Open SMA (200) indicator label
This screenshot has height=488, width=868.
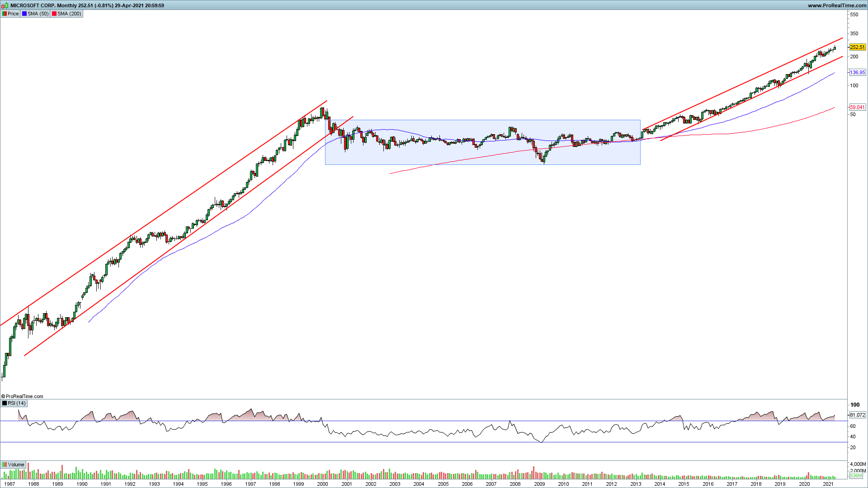click(x=69, y=14)
